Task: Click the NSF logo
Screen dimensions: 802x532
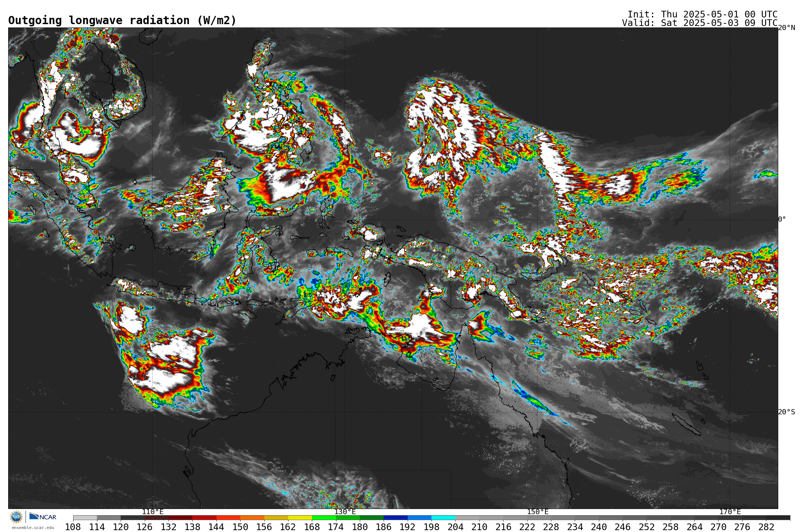Action: [16, 516]
